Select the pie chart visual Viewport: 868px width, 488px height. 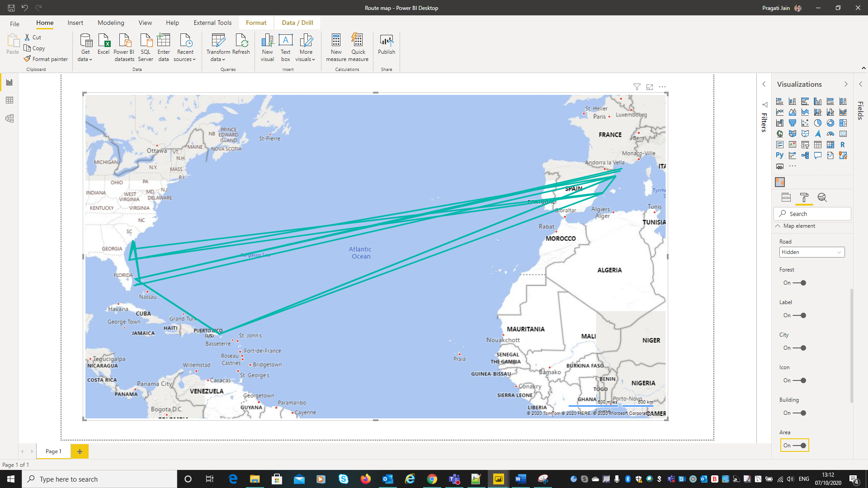(818, 123)
